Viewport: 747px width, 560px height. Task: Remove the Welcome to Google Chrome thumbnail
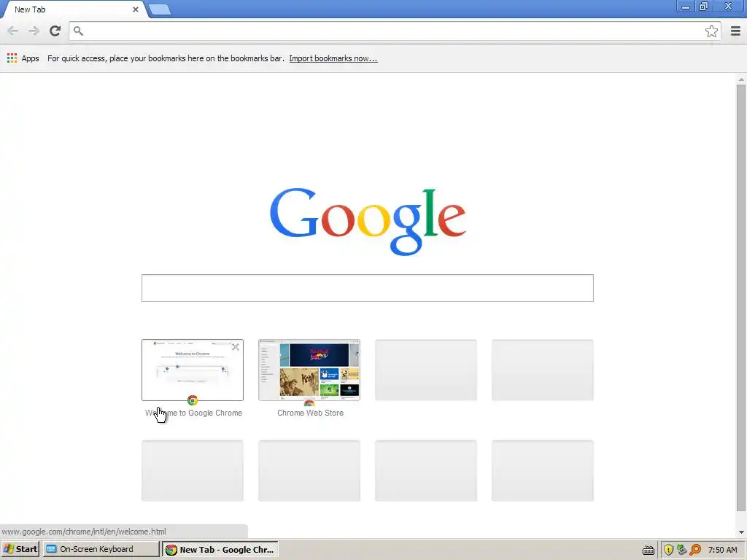pyautogui.click(x=236, y=347)
